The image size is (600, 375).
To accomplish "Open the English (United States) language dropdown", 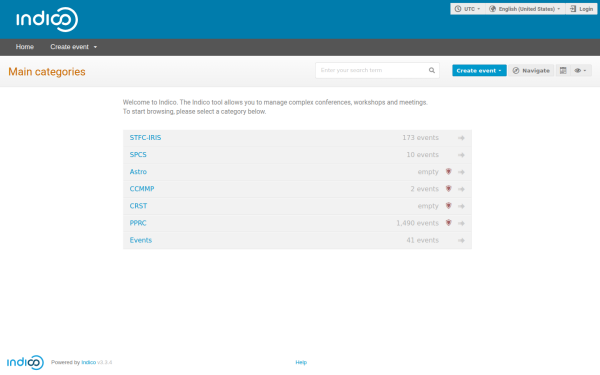I will point(525,9).
